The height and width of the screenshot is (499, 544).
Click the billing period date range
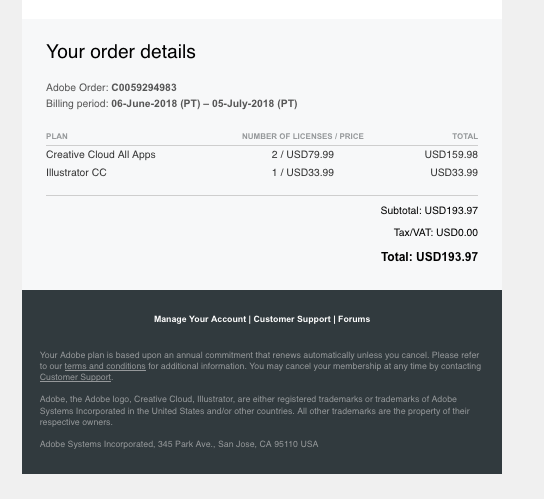[x=204, y=104]
